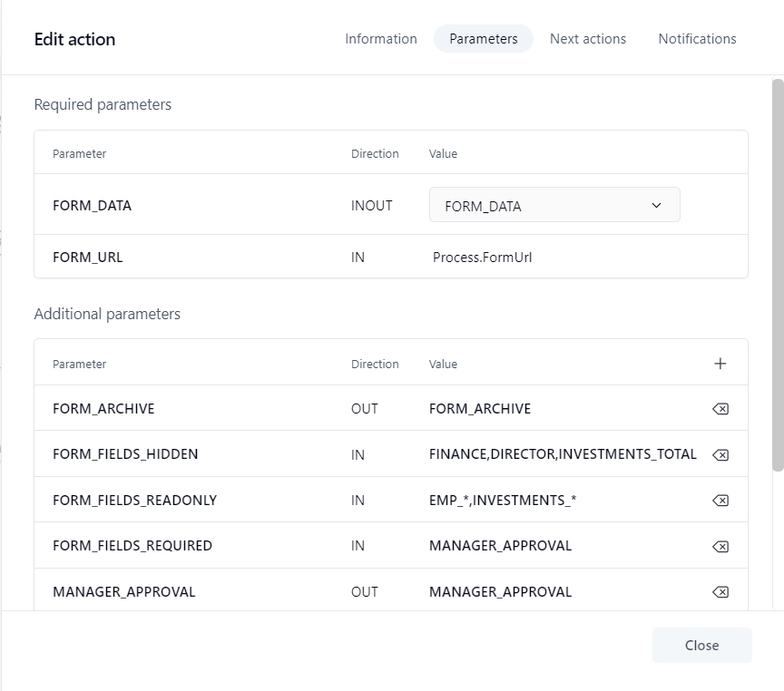The height and width of the screenshot is (691, 784).
Task: Open the Next actions tab
Action: 587,39
